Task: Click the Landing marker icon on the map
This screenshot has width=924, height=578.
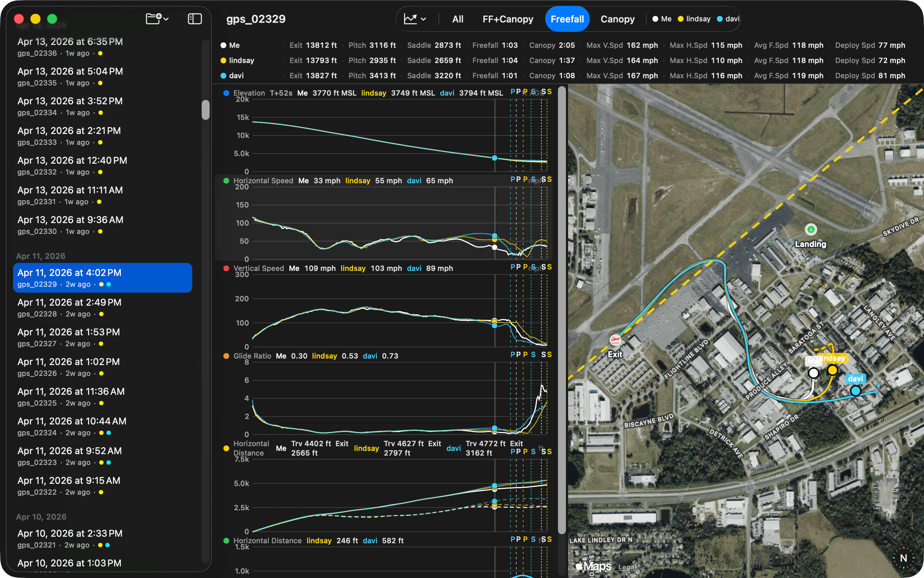Action: (x=811, y=229)
